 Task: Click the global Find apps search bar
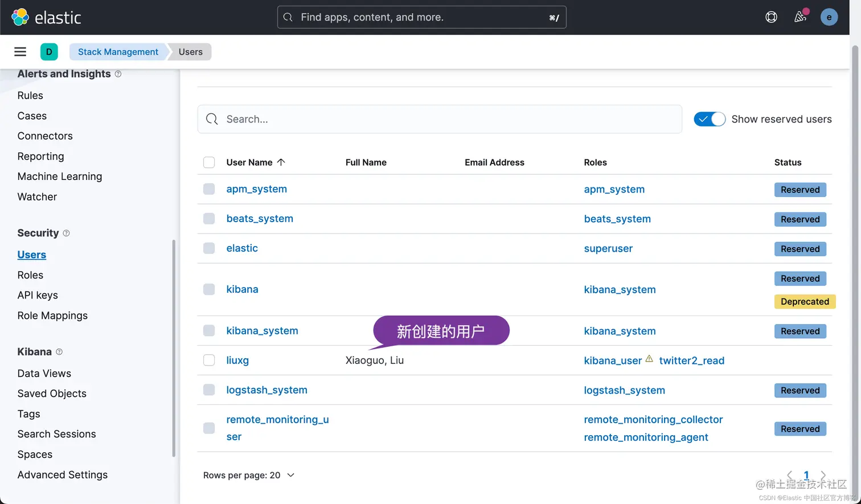click(x=421, y=17)
